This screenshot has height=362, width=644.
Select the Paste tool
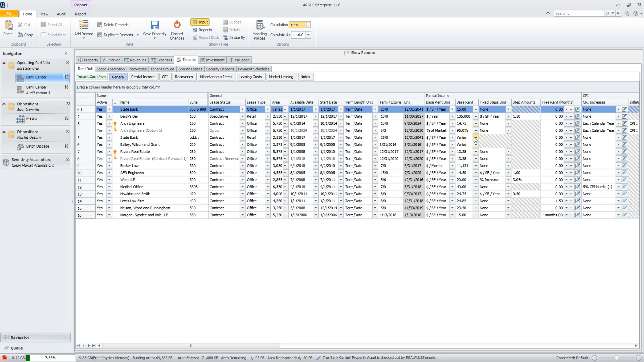click(x=8, y=28)
